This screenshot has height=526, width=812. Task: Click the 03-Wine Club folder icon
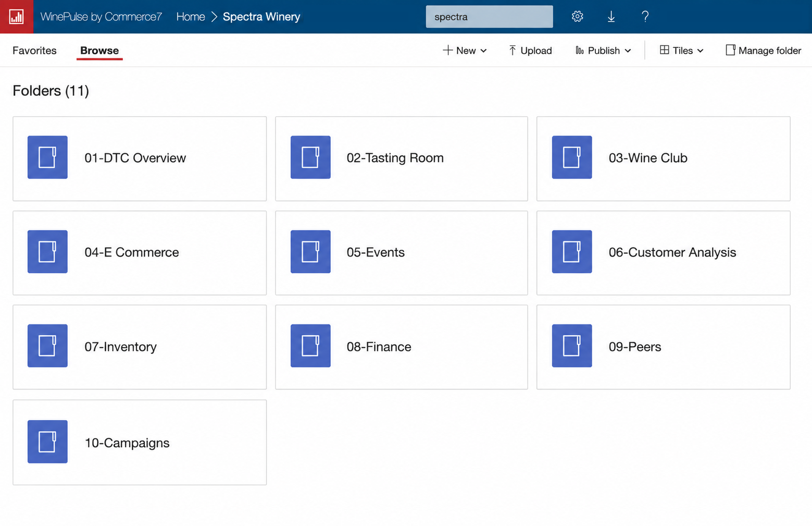point(572,157)
